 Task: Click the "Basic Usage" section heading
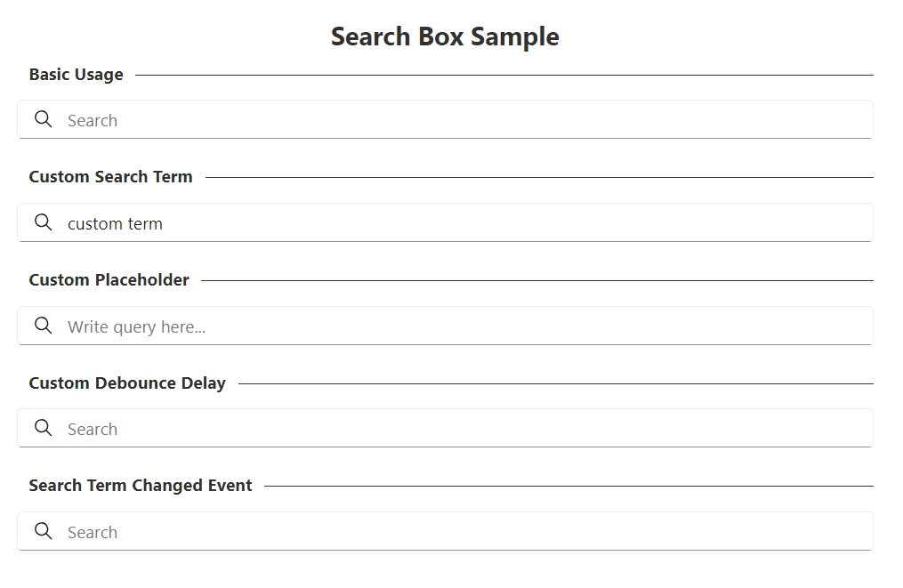77,75
